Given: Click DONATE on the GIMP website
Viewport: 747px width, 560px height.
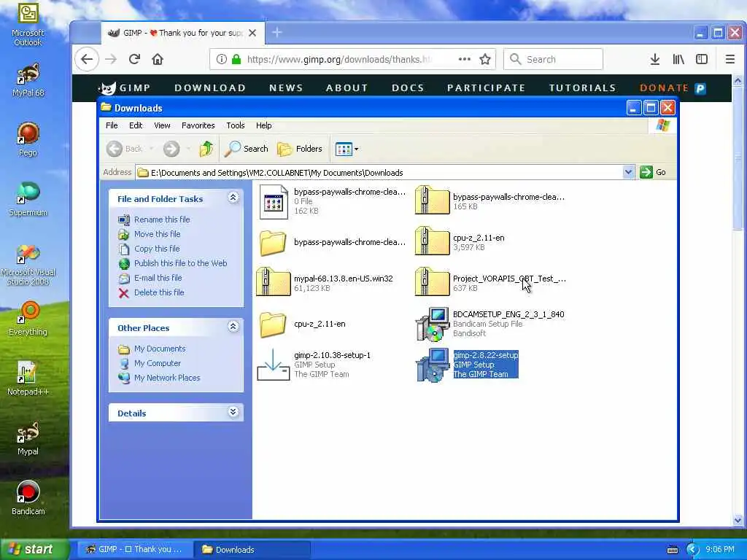Looking at the screenshot, I should 664,88.
